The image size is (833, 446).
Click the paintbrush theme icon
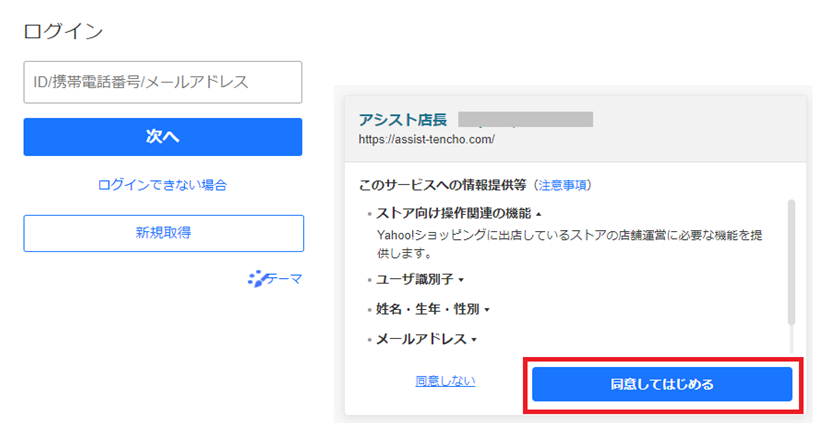pos(256,279)
